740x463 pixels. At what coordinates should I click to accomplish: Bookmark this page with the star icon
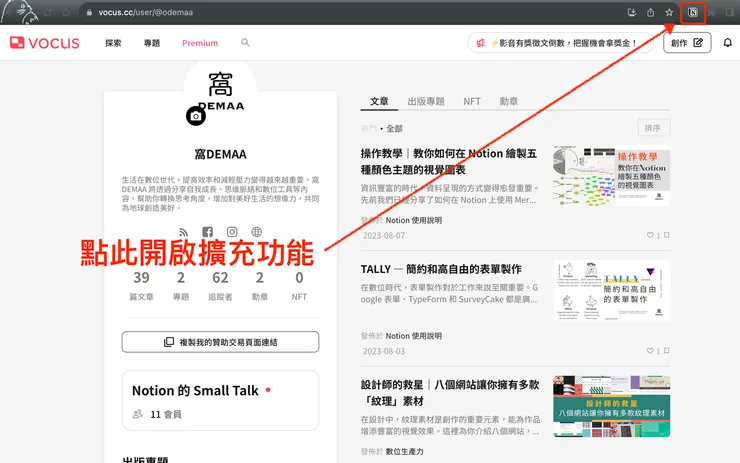pos(669,13)
